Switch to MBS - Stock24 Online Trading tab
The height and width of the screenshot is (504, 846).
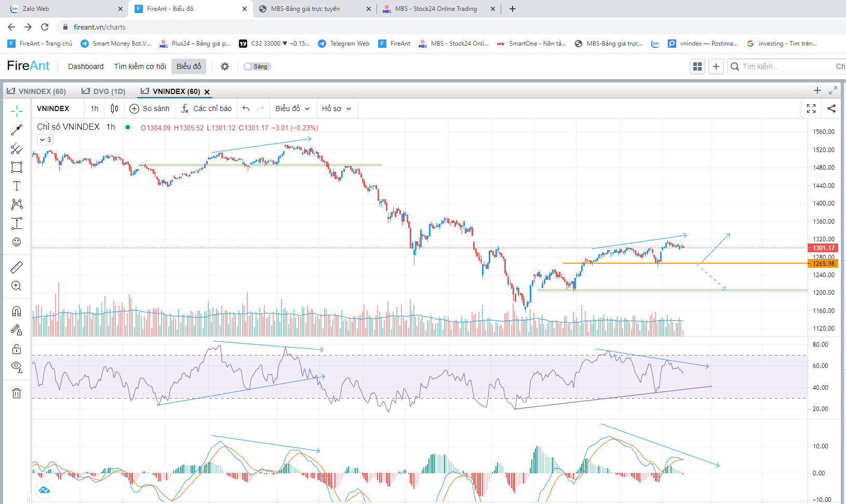click(x=439, y=9)
